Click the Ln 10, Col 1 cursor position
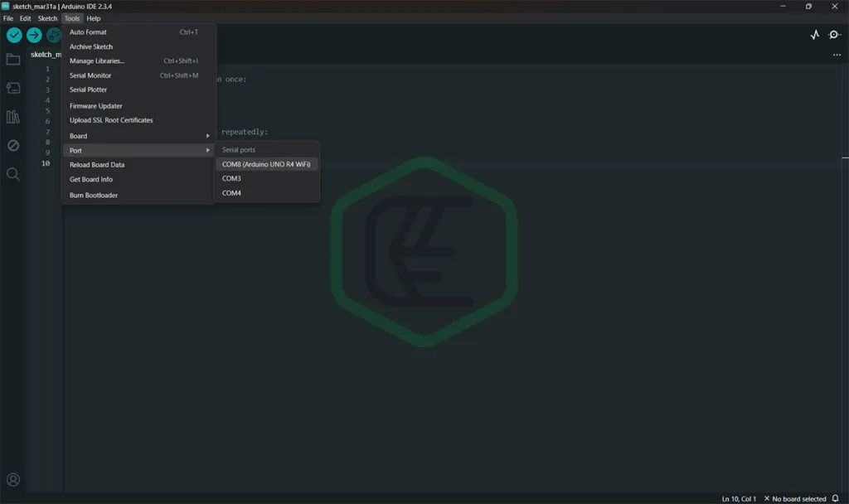849x504 pixels. point(739,498)
